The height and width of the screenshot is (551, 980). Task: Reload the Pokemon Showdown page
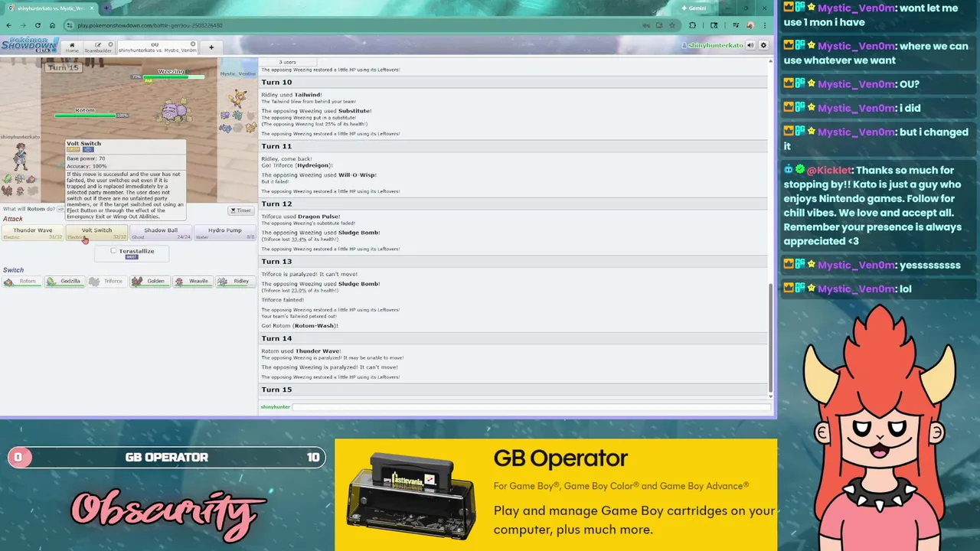pos(38,25)
